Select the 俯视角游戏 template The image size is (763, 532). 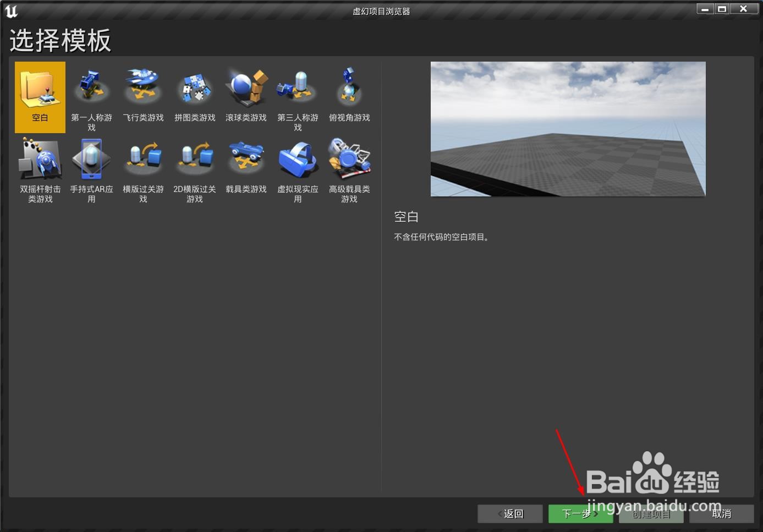[x=349, y=97]
